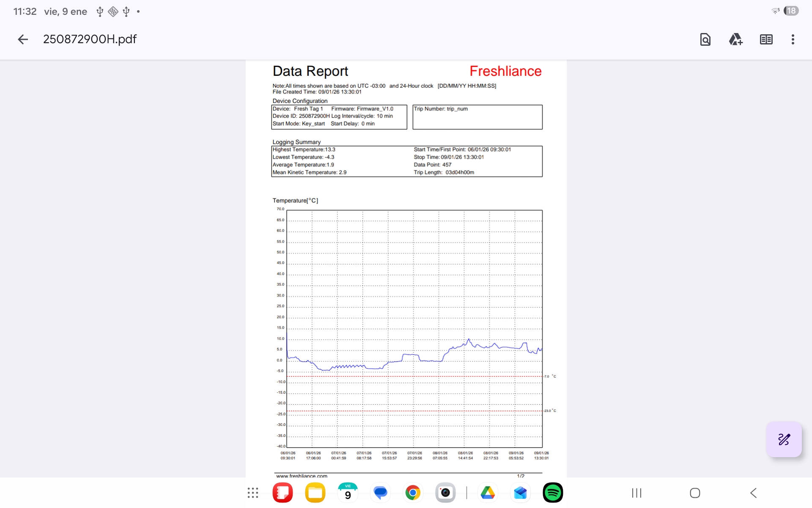Open Google Drive from the taskbar

(488, 493)
